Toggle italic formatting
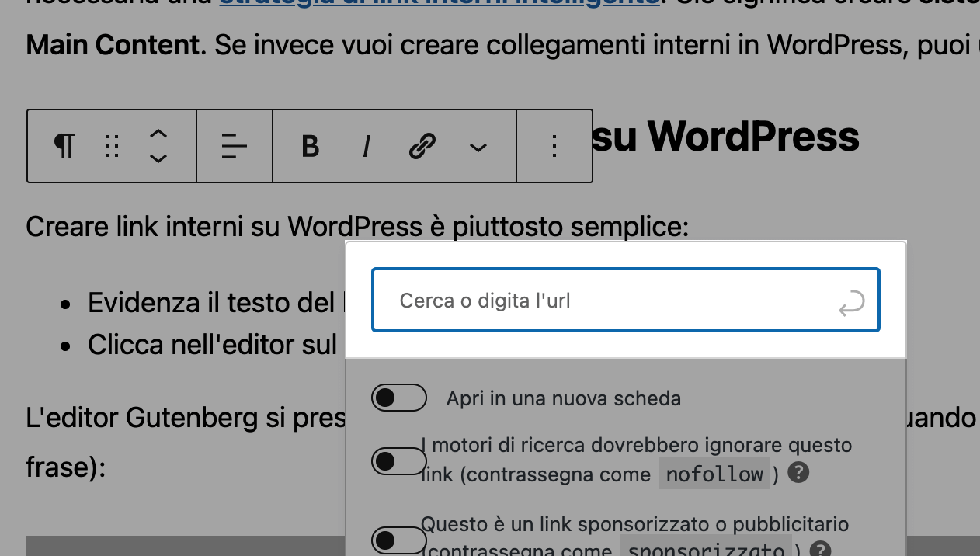980x556 pixels. (367, 146)
